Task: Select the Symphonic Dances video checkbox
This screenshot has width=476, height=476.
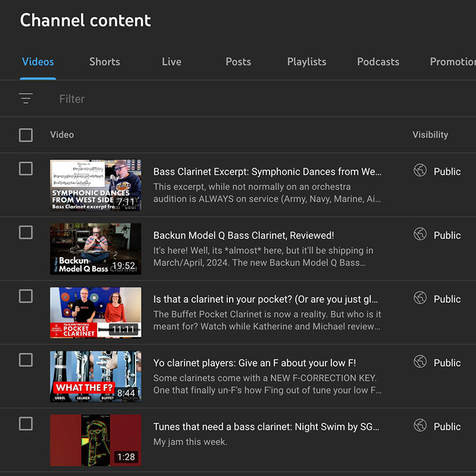Action: tap(26, 169)
